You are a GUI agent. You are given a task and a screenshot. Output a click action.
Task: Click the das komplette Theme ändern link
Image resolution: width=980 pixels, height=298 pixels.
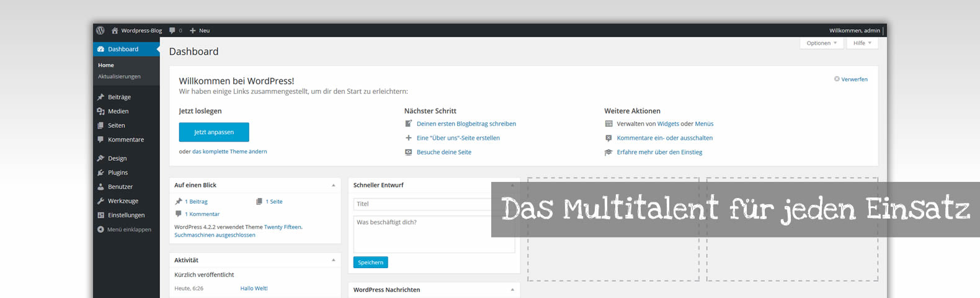(x=229, y=151)
